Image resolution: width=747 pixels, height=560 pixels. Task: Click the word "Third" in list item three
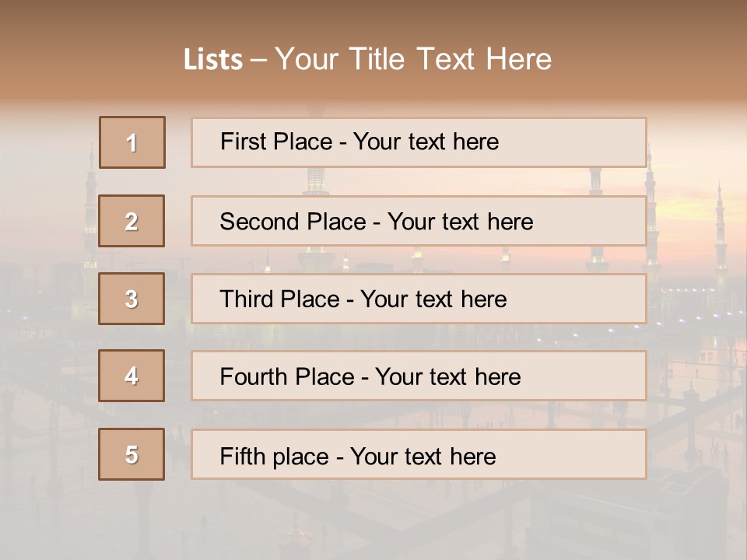pos(246,299)
